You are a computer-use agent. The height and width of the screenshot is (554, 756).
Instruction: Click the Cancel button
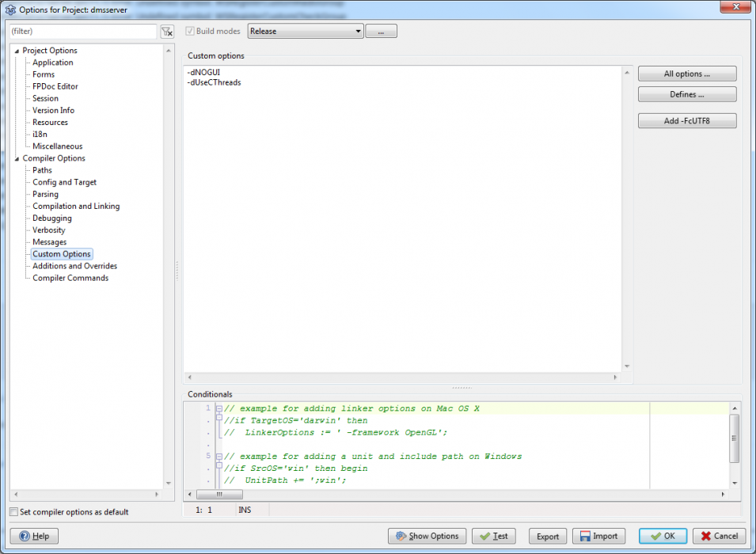pyautogui.click(x=720, y=536)
